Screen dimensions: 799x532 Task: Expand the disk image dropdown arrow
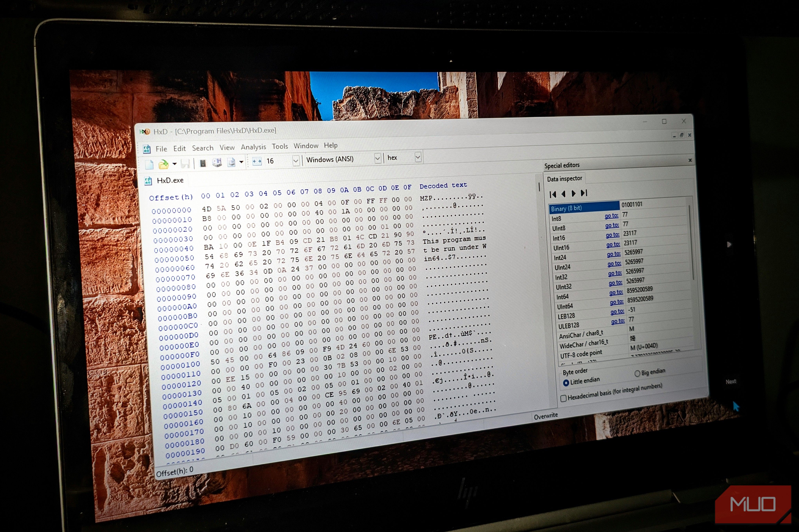point(241,162)
